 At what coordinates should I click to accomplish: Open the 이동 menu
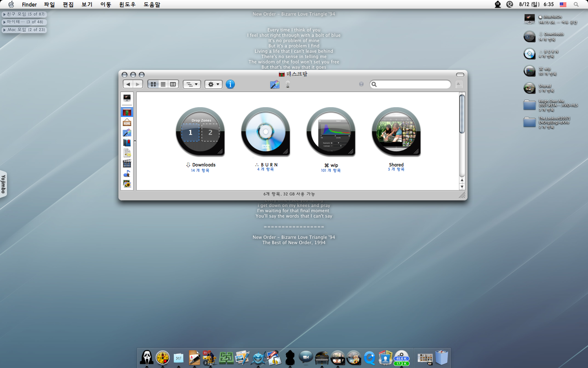click(106, 4)
